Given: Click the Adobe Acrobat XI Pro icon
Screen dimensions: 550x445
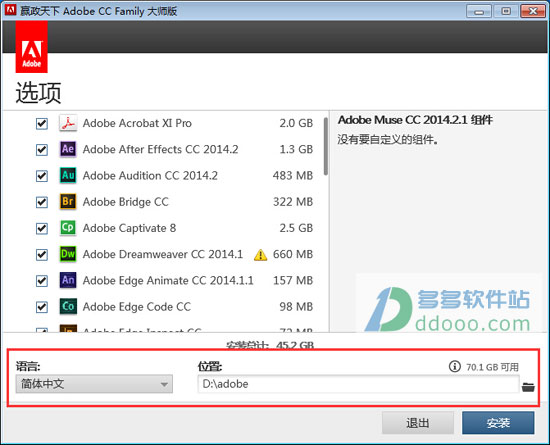Looking at the screenshot, I should 68,123.
